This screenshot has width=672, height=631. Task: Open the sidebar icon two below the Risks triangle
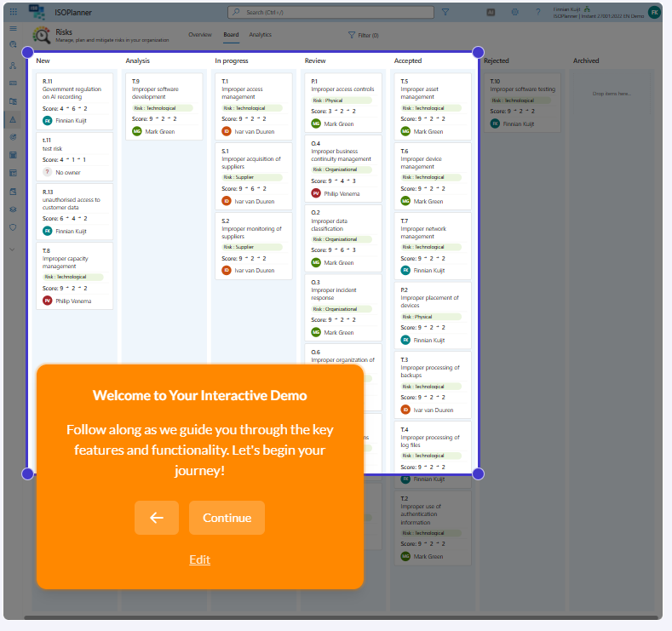pyautogui.click(x=14, y=155)
